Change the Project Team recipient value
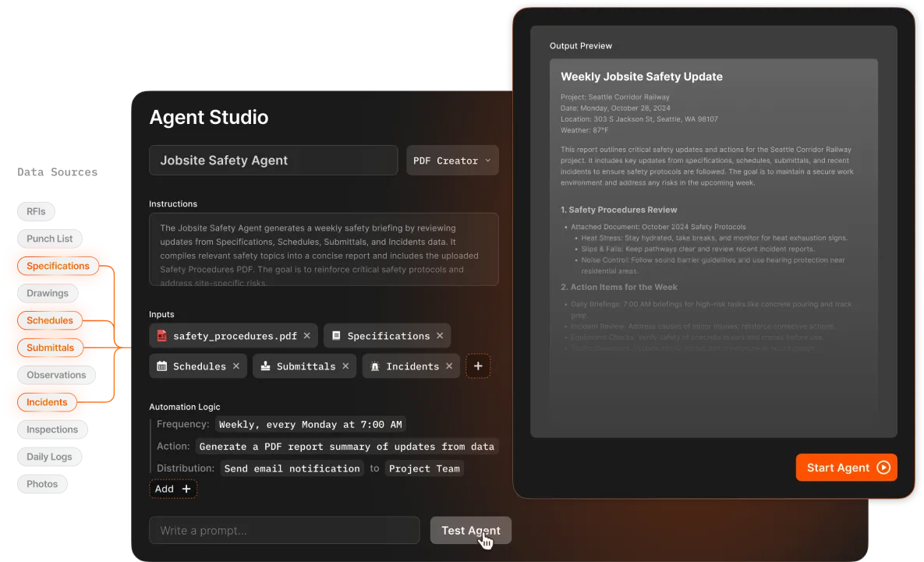Image resolution: width=924 pixels, height=562 pixels. click(x=424, y=469)
